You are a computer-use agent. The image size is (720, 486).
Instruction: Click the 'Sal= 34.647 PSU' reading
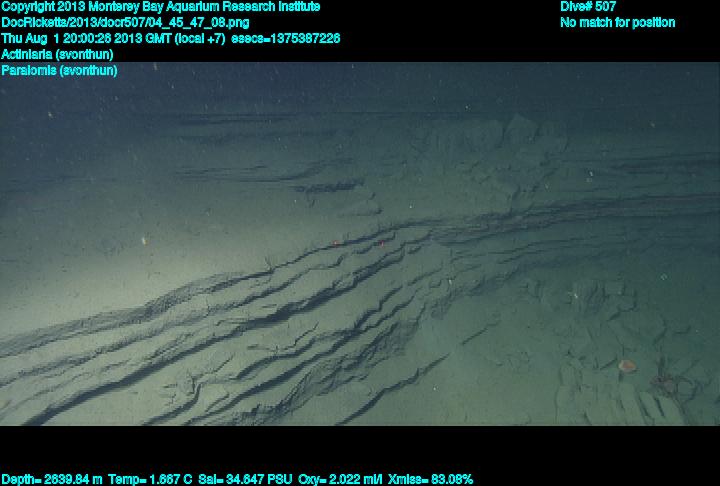(245, 479)
